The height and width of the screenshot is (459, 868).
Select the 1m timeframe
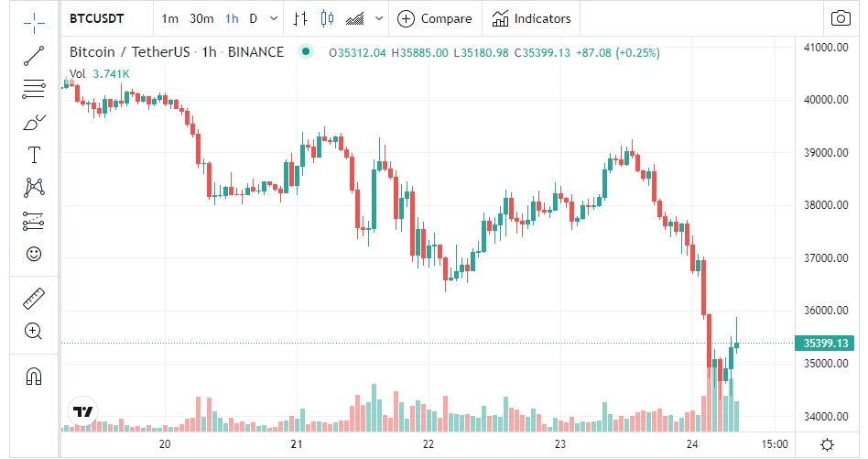click(170, 19)
